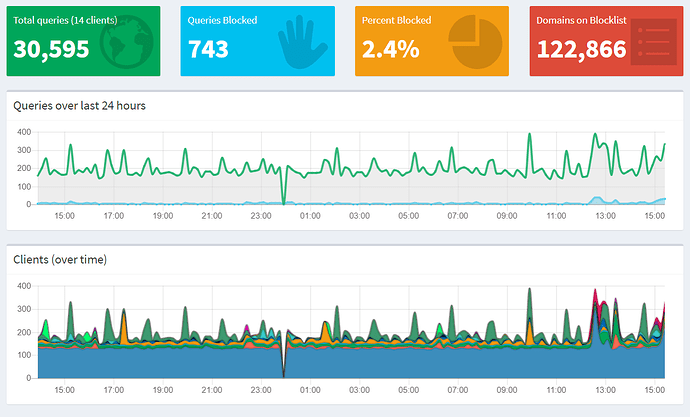Inspect the sharp dip in the green queries line
Image resolution: width=690 pixels, height=417 pixels.
284,195
